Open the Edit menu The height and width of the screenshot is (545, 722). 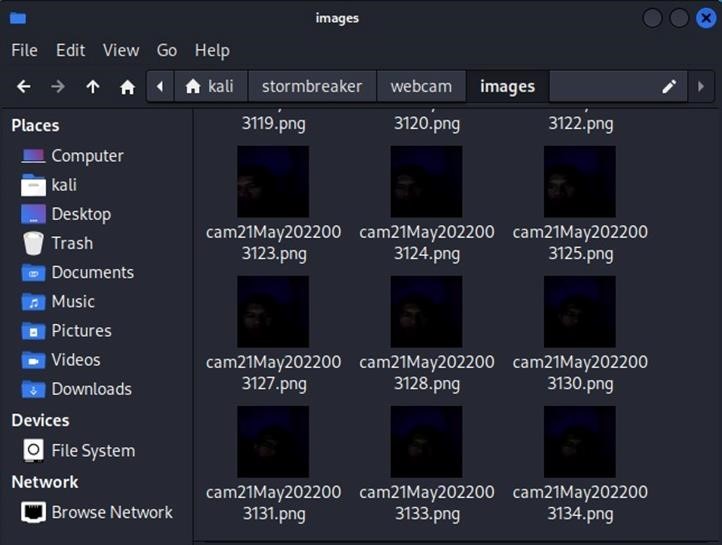[70, 50]
